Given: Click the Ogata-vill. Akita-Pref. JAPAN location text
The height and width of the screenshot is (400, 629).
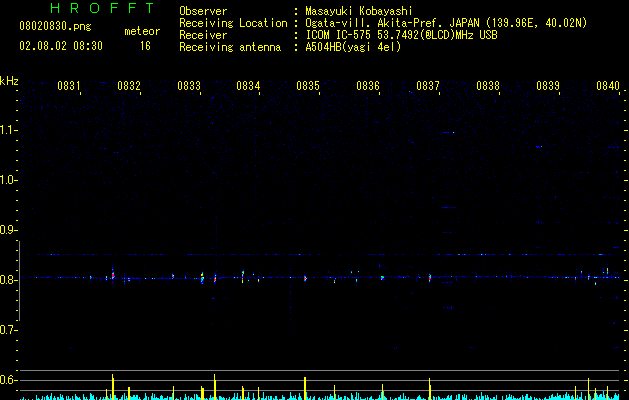Looking at the screenshot, I should (x=446, y=23).
